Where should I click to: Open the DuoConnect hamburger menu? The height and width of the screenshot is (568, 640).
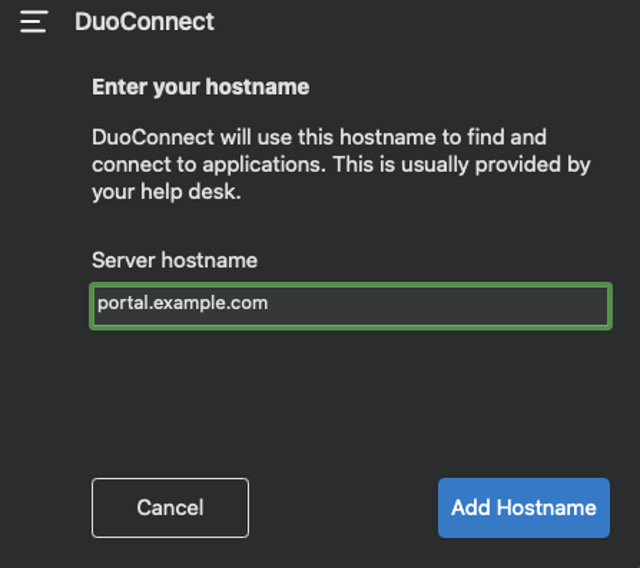point(34,22)
